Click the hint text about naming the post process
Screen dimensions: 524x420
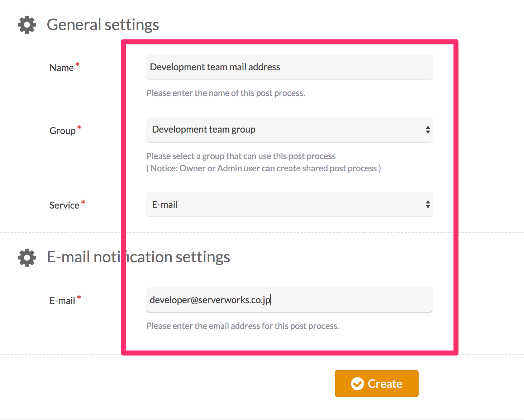click(x=225, y=93)
